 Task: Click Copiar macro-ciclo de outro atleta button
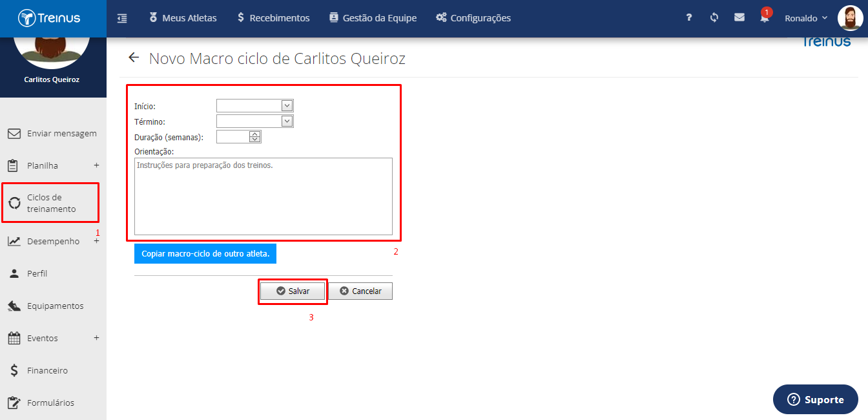[x=205, y=254]
